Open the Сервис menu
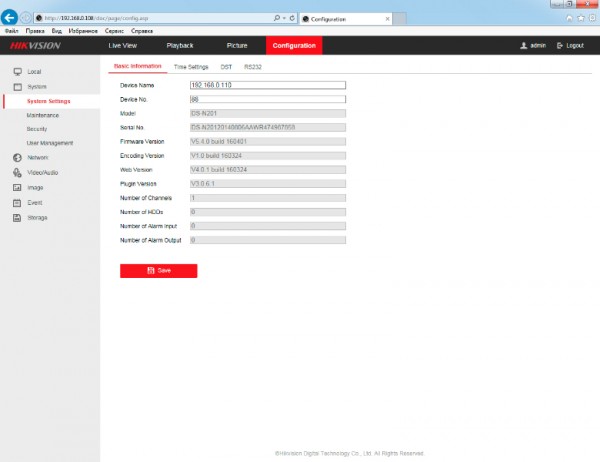 tap(114, 31)
